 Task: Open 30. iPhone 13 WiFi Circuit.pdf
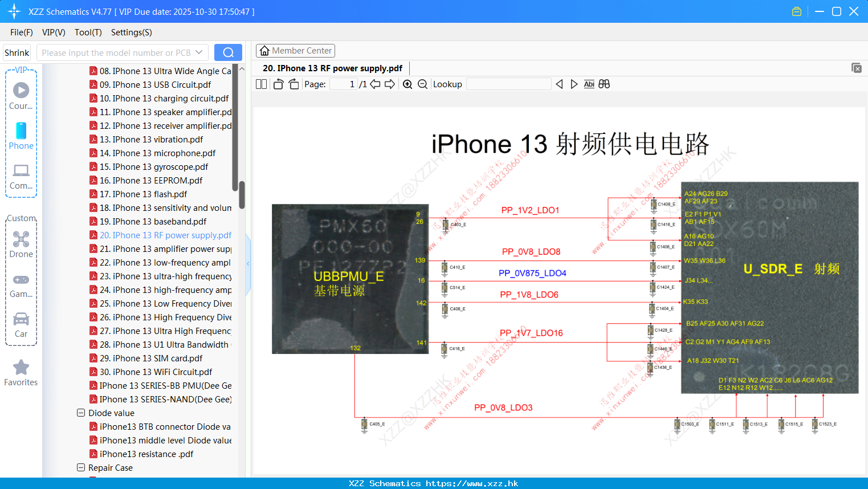pos(150,372)
